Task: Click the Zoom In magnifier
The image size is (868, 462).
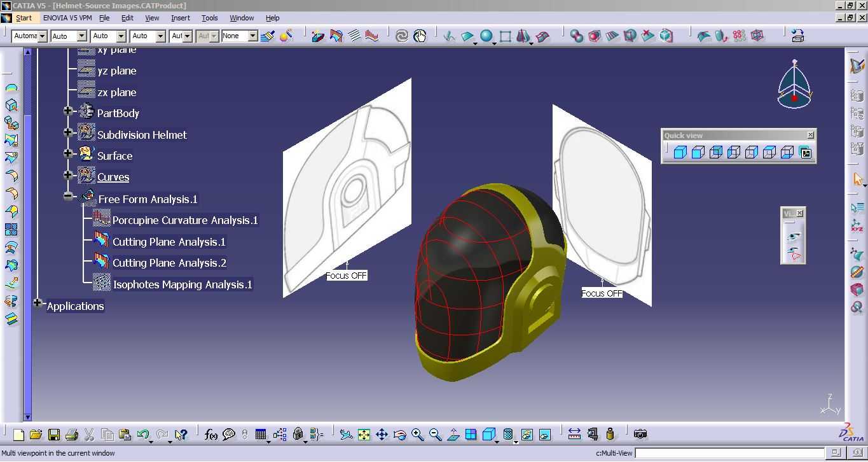Action: click(x=417, y=435)
